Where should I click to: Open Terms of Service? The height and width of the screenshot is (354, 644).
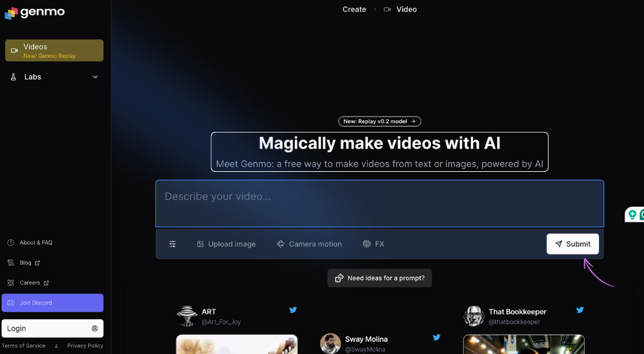point(24,346)
